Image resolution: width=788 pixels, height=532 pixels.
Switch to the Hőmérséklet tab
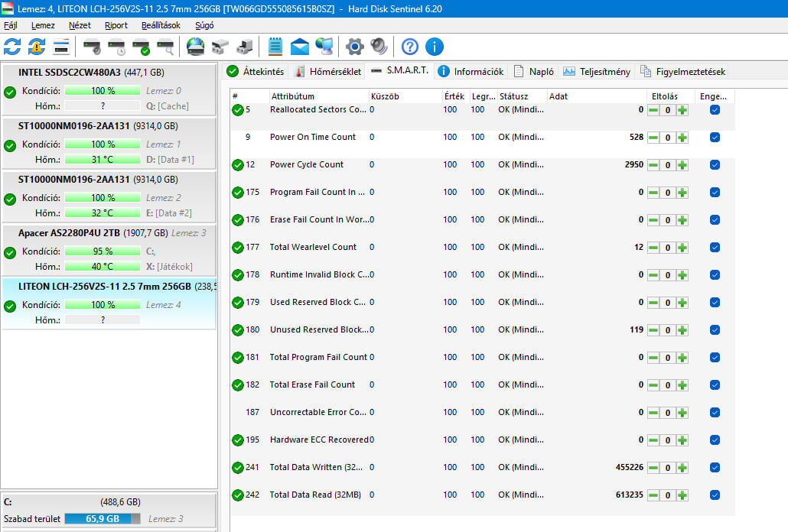(328, 71)
